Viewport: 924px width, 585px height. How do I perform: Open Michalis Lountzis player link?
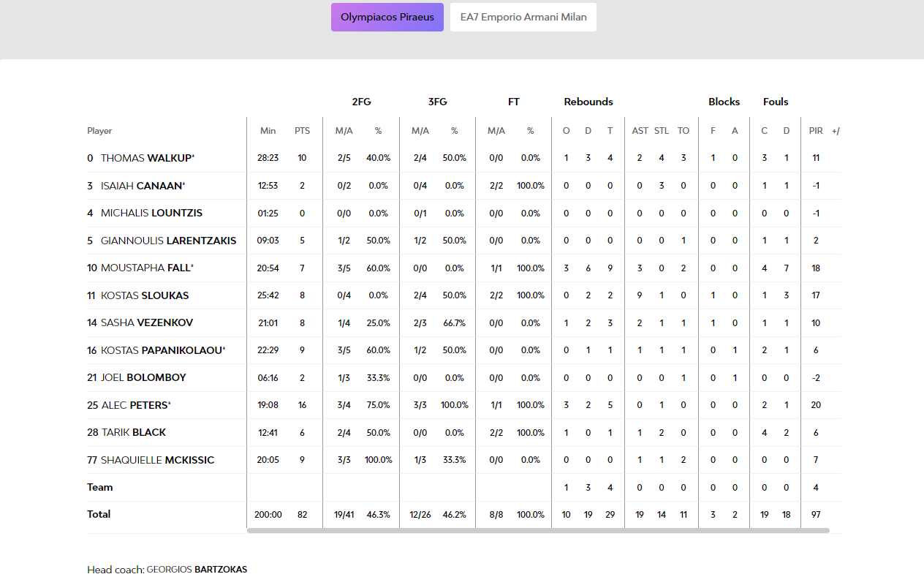click(x=151, y=213)
